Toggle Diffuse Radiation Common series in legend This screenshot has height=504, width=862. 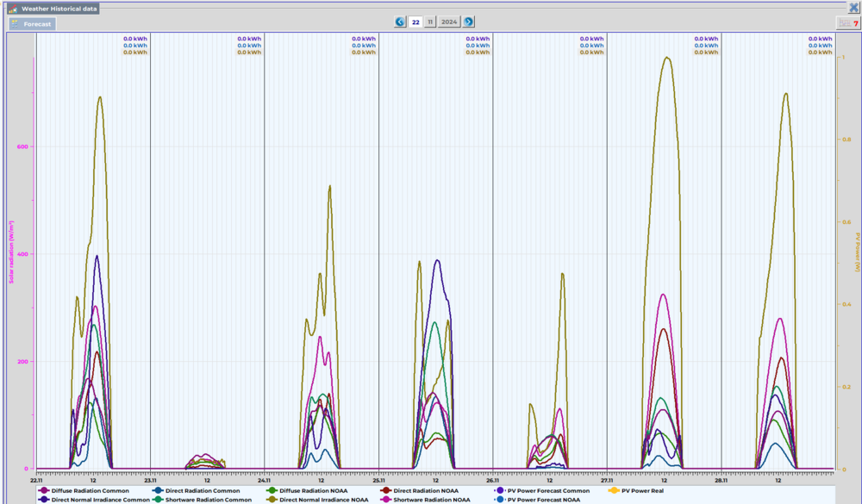[84, 490]
